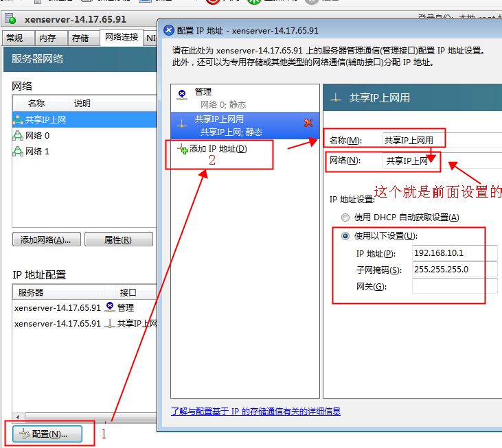Click the 添加网络(A)... button
The height and width of the screenshot is (448, 502).
(x=47, y=239)
